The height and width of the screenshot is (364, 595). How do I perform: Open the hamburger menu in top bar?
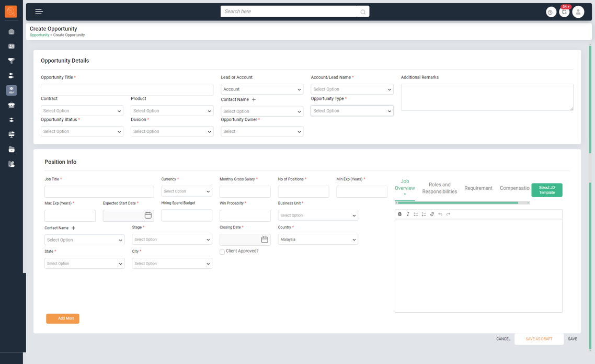click(39, 12)
